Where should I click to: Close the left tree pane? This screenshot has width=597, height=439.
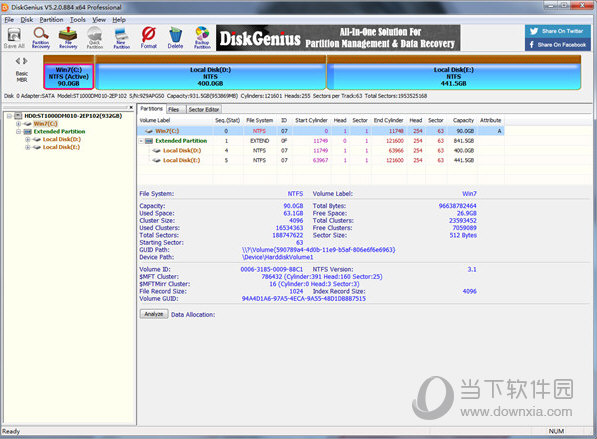(131, 107)
